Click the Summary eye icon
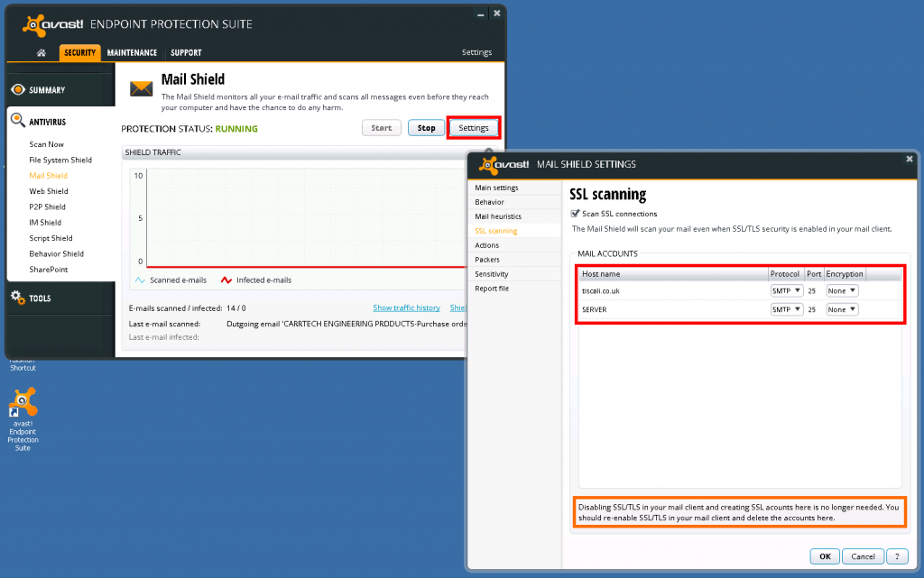 click(x=18, y=89)
